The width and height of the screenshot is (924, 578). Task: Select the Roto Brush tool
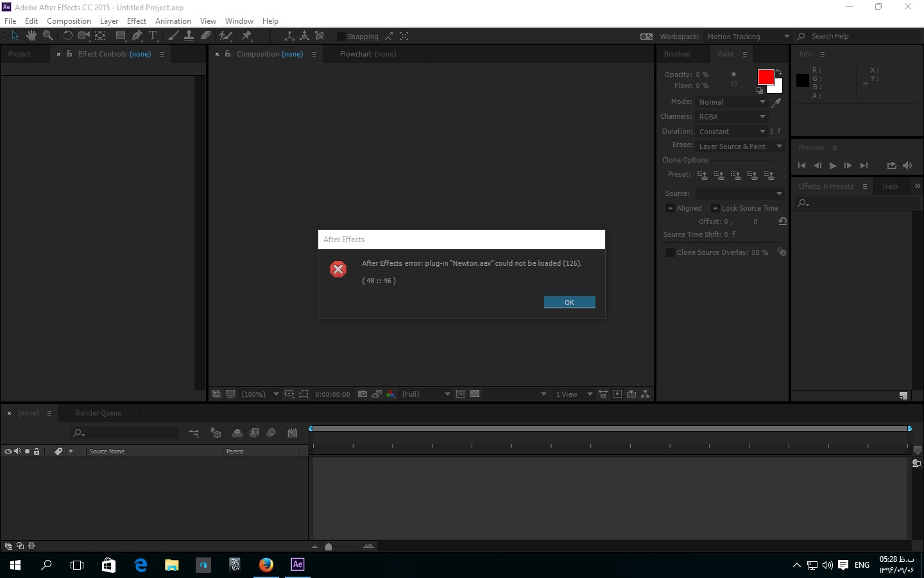click(x=225, y=36)
